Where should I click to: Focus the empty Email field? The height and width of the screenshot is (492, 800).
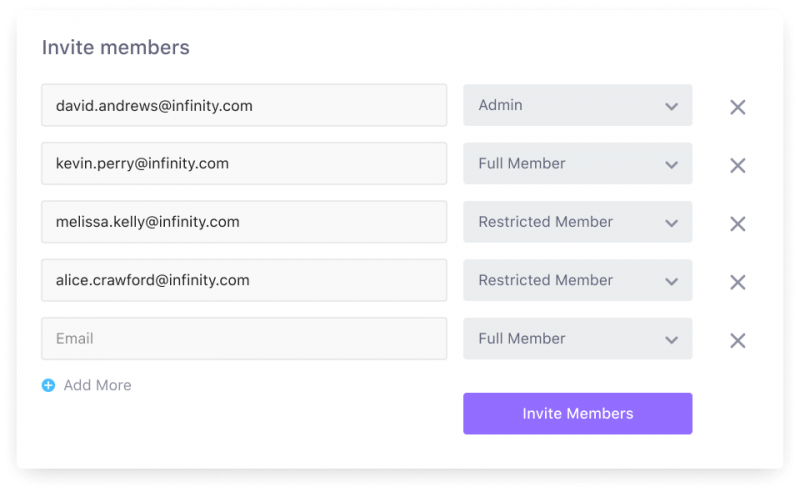[x=243, y=339]
